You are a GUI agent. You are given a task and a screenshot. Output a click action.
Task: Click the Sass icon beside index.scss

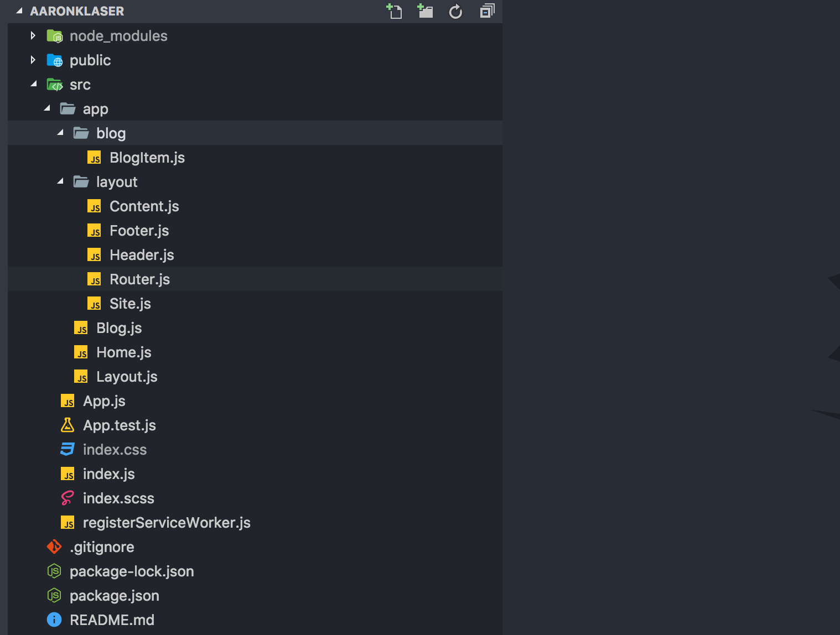click(x=68, y=498)
